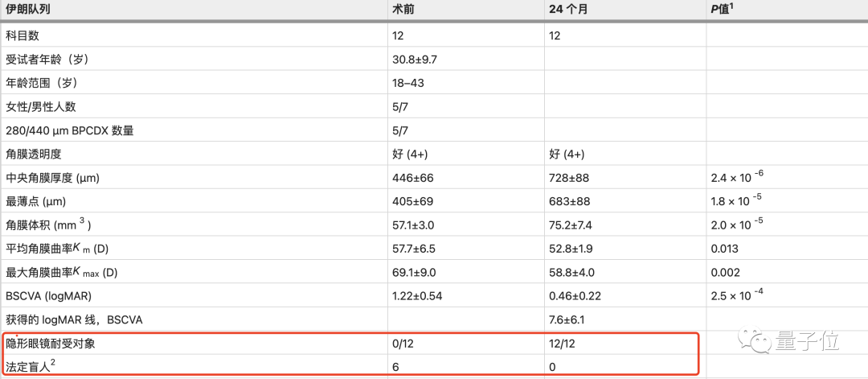Click the 0/12 cell
868x379 pixels.
tap(403, 344)
